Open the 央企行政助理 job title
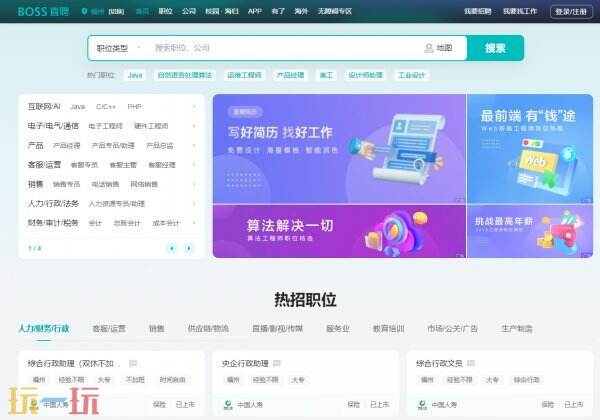Viewport: 600px width, 420px height. [x=245, y=363]
